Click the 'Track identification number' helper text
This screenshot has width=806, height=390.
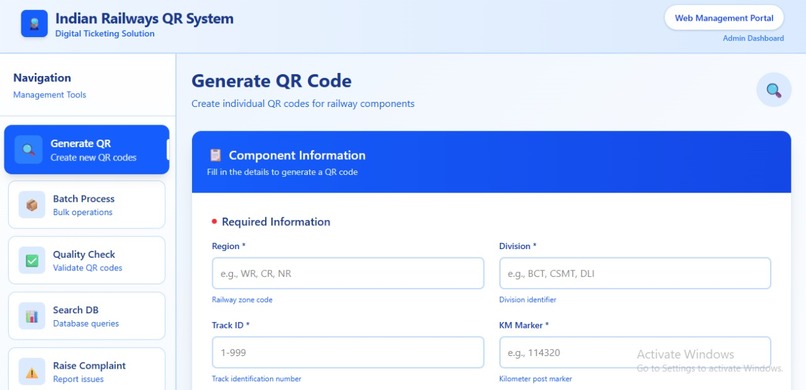(257, 379)
